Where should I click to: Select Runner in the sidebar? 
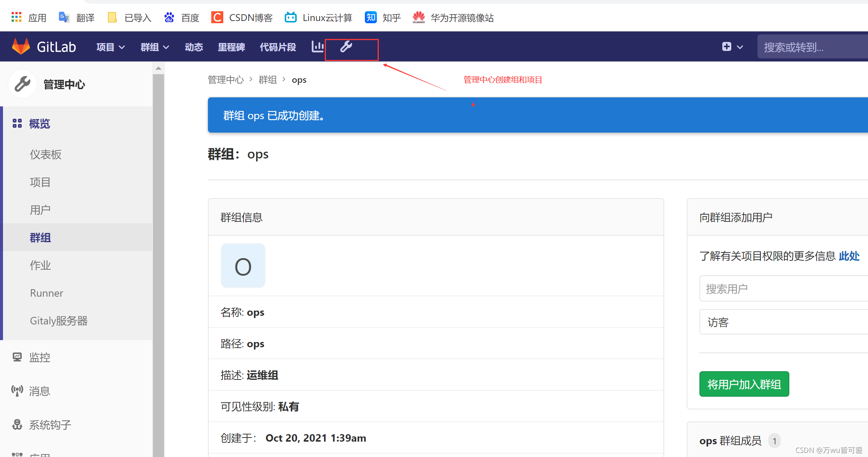pyautogui.click(x=46, y=293)
